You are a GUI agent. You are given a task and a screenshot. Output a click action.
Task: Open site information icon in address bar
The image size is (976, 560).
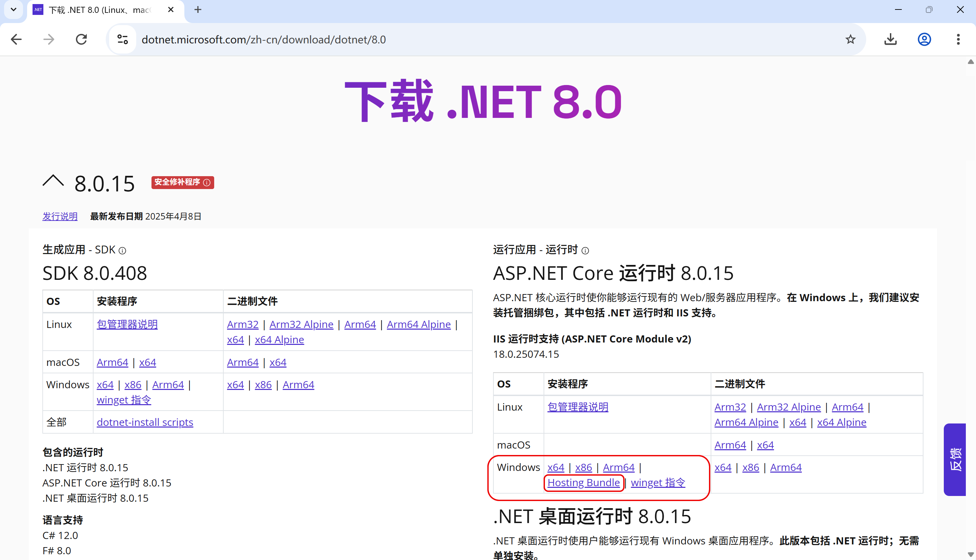pyautogui.click(x=123, y=39)
